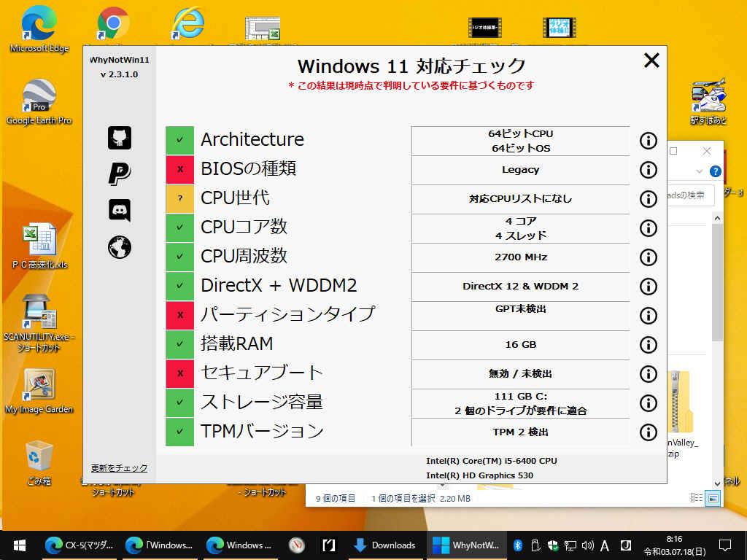Click the green check beside Architecture
The height and width of the screenshot is (560, 747).
click(179, 140)
